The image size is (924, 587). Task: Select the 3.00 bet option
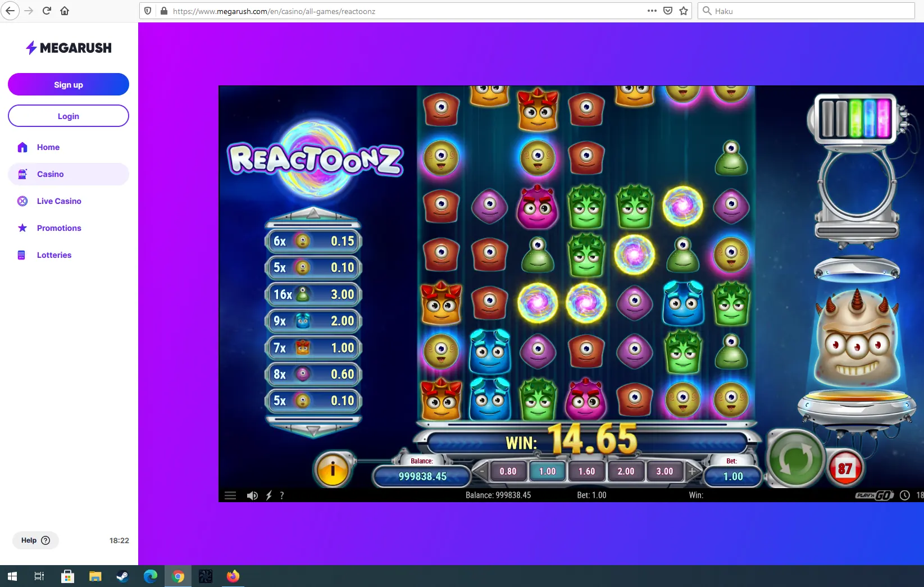[x=664, y=471]
